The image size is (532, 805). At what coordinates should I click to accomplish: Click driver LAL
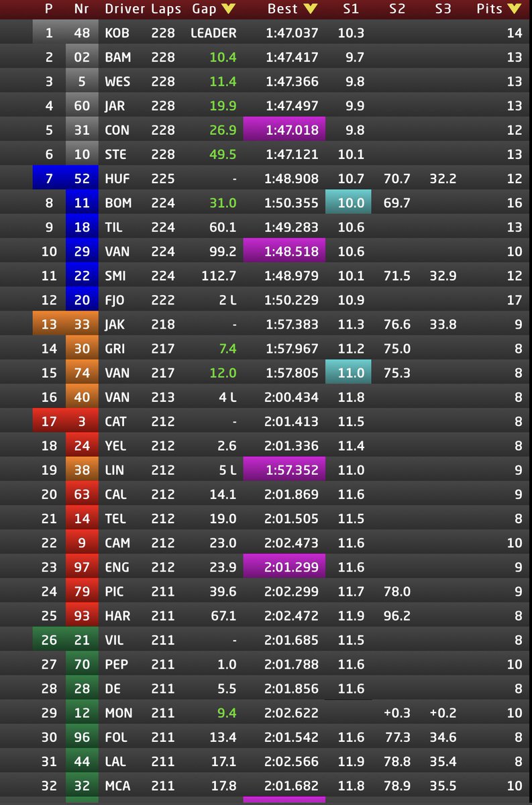[116, 761]
